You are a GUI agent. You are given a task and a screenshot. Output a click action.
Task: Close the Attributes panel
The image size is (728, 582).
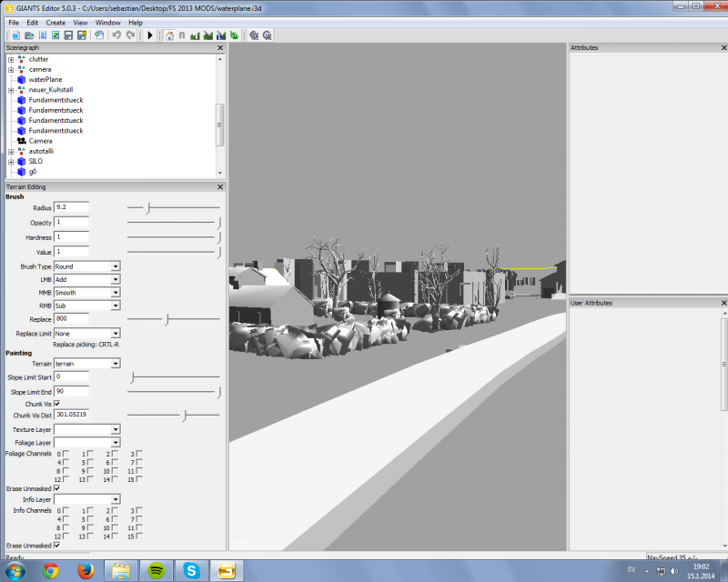click(x=723, y=48)
